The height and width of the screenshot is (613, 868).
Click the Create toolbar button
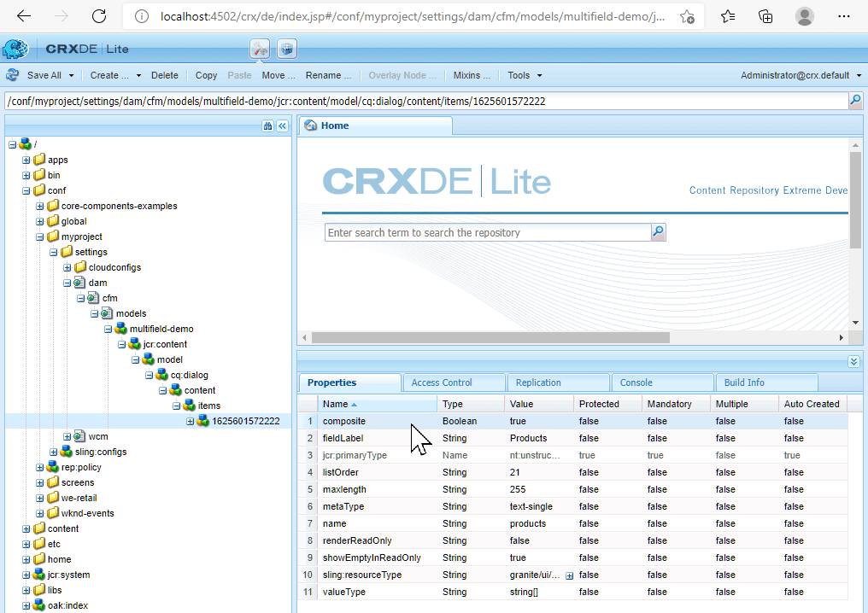[x=109, y=75]
